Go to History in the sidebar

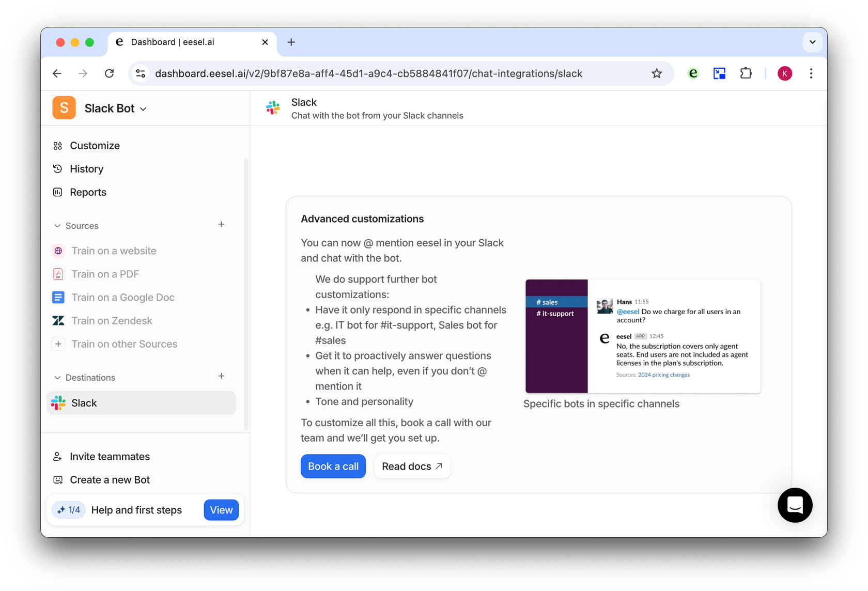(x=86, y=169)
